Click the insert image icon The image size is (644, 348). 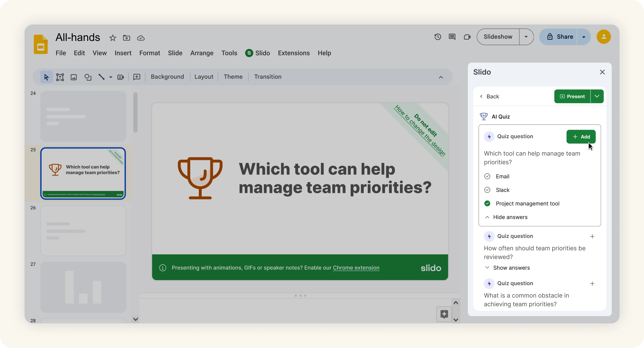click(x=74, y=77)
